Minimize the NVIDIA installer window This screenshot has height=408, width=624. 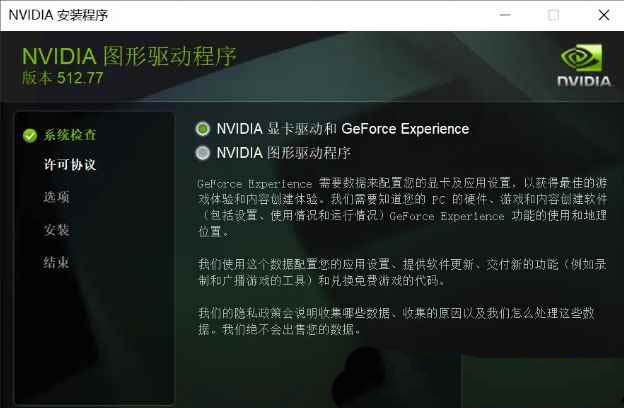point(505,15)
